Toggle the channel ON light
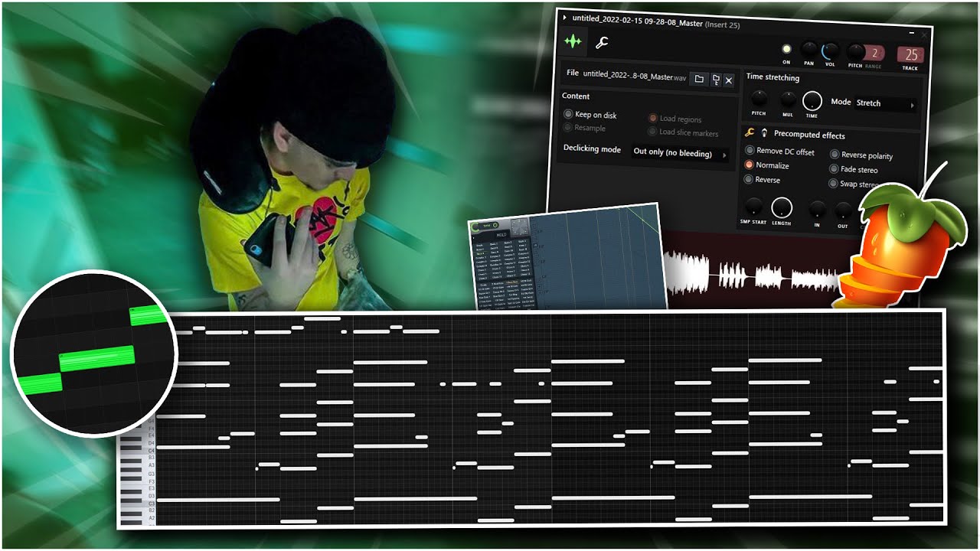The width and height of the screenshot is (980, 551). click(786, 50)
